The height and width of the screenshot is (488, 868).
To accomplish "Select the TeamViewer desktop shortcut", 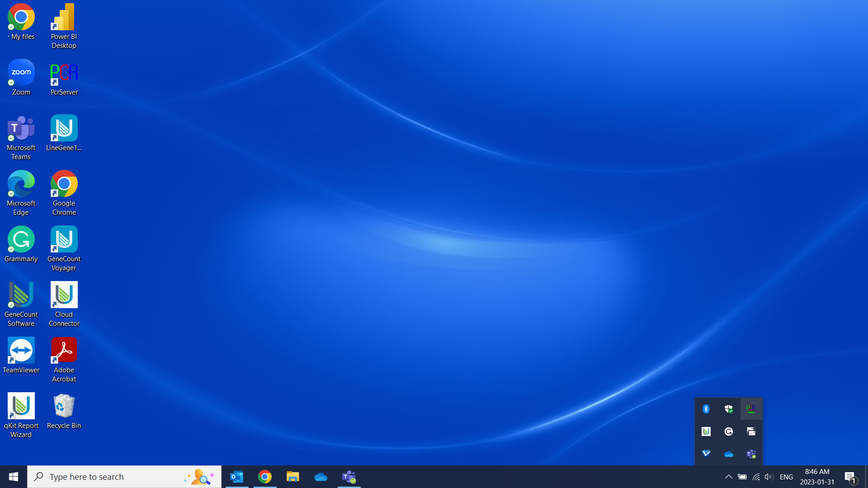I will coord(21,355).
